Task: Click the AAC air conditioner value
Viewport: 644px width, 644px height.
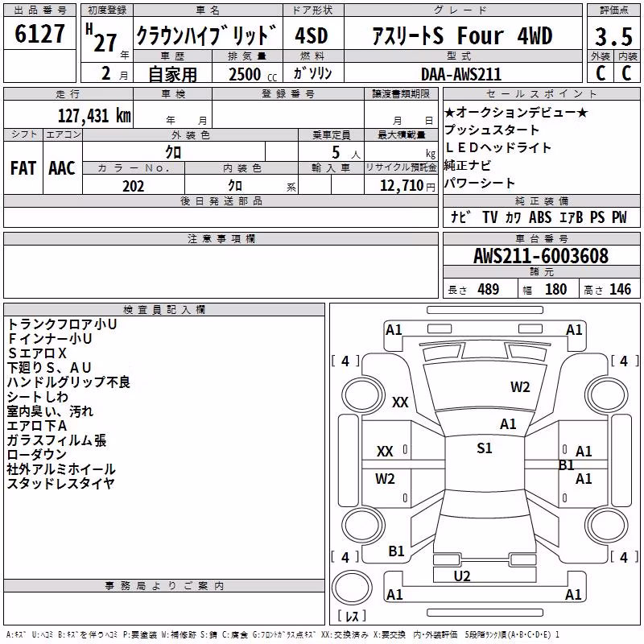Action: pyautogui.click(x=62, y=168)
